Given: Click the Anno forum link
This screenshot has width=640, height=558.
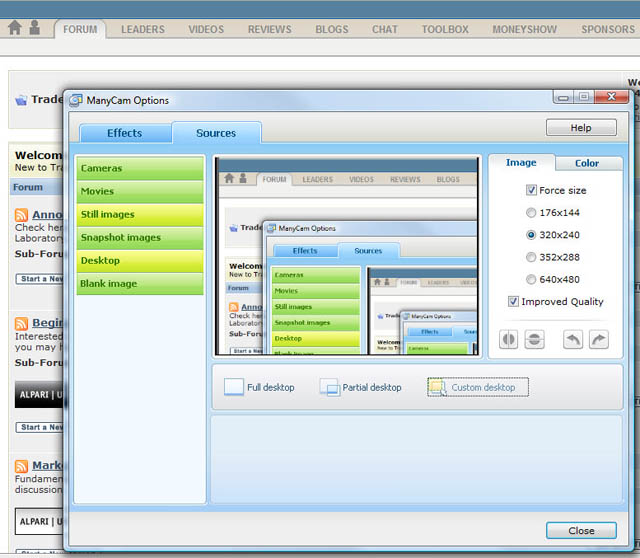Looking at the screenshot, I should [x=47, y=215].
